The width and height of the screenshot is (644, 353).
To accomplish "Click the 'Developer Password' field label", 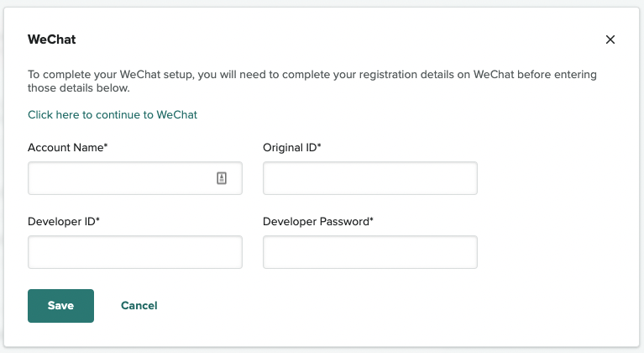I will (x=316, y=222).
